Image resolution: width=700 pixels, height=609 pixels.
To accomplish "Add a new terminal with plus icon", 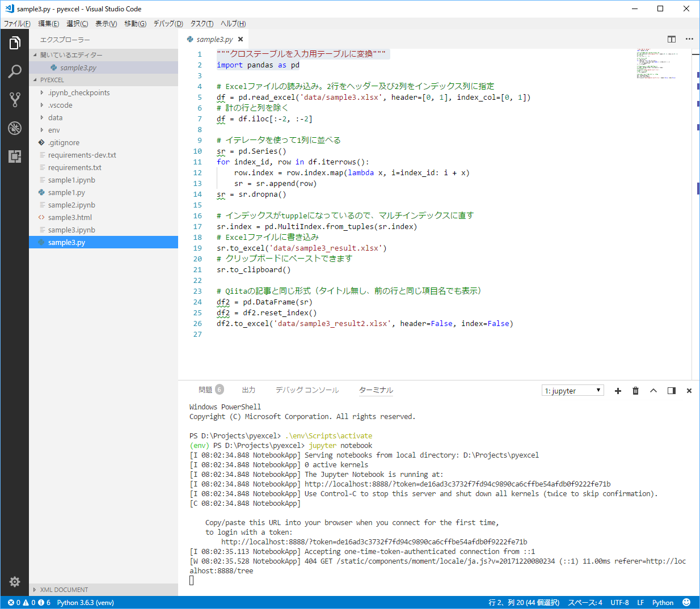I will (x=618, y=391).
